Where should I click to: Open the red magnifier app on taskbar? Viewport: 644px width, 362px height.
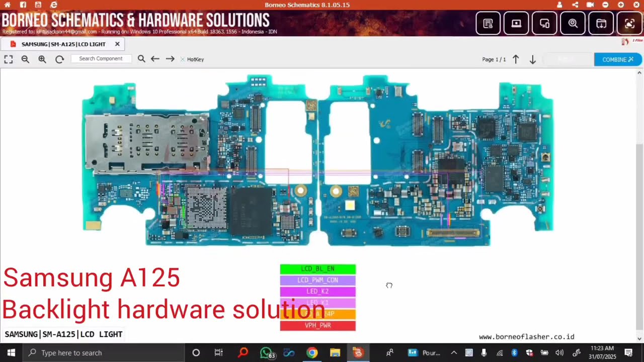[x=243, y=352]
